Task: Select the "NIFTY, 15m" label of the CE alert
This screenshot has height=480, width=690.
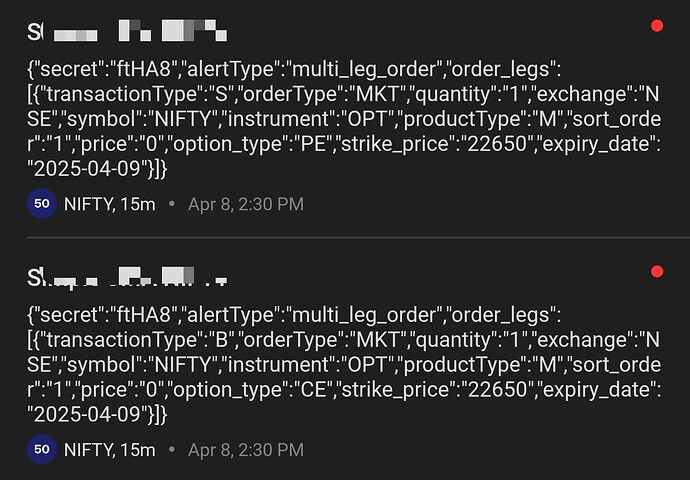Action: click(110, 450)
